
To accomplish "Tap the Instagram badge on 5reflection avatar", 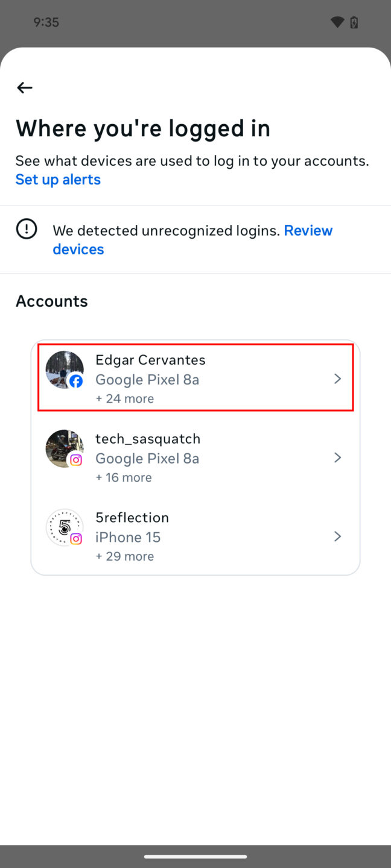I will pyautogui.click(x=76, y=538).
